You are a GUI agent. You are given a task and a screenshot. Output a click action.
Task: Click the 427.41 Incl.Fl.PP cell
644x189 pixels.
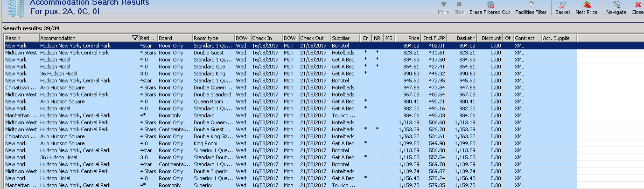(x=434, y=67)
